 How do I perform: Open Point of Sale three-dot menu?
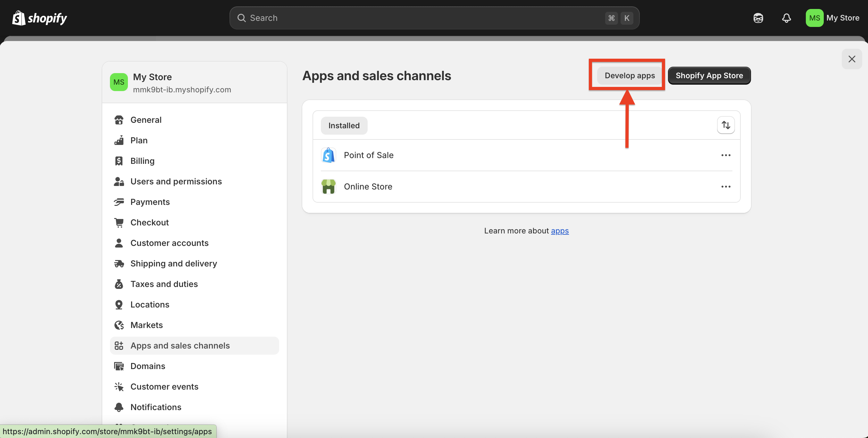tap(725, 155)
